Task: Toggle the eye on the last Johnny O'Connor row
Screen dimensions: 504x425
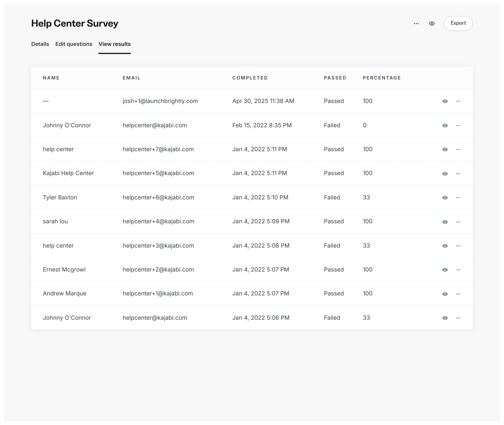Action: 445,318
